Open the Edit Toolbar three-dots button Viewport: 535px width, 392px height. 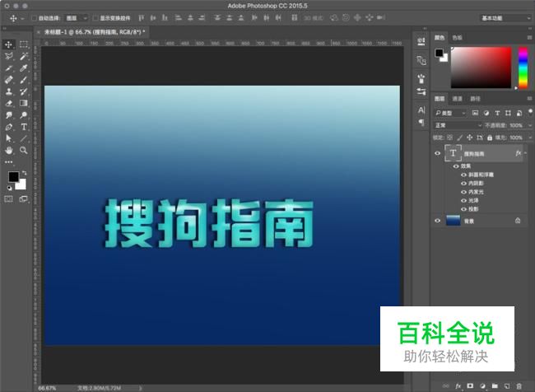click(x=9, y=162)
